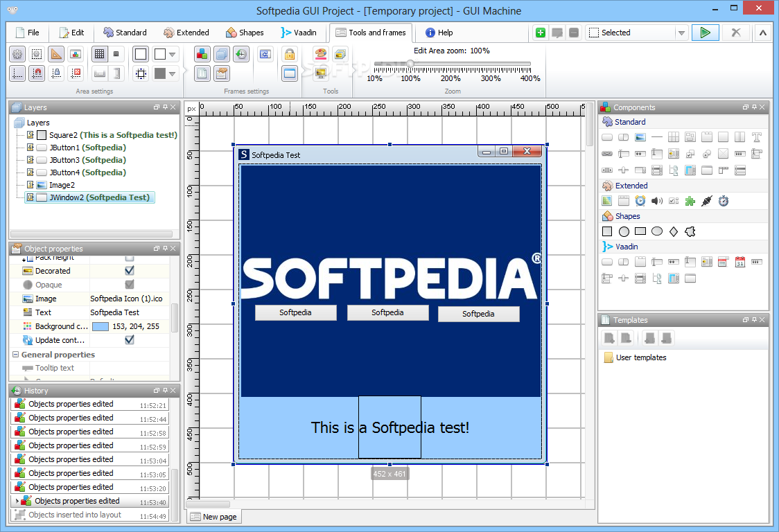Viewport: 779px width, 532px height.
Task: Toggle the Decorated checkbox in Object properties
Action: point(130,271)
